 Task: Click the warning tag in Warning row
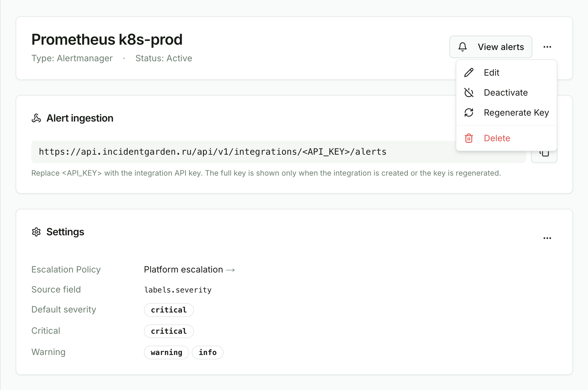(166, 352)
